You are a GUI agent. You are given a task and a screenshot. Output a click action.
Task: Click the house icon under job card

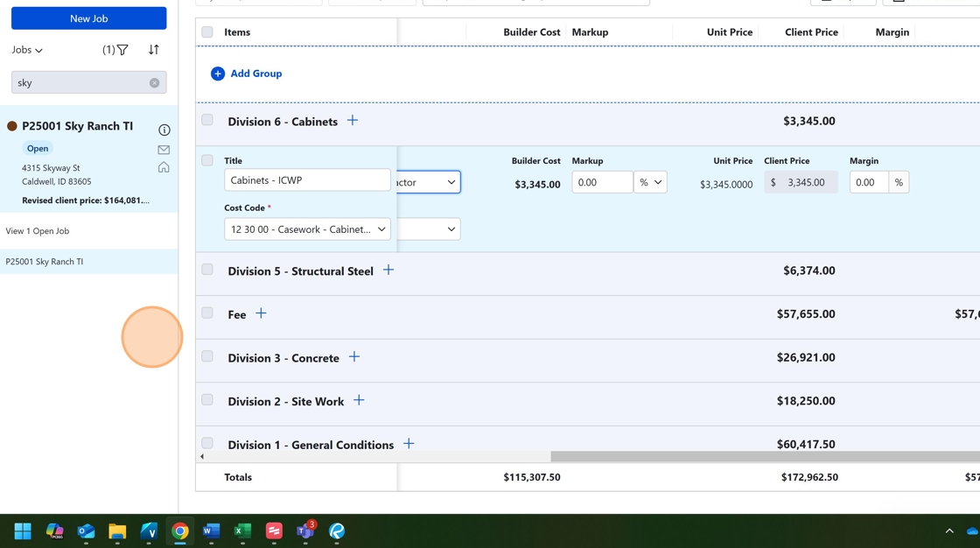click(164, 167)
